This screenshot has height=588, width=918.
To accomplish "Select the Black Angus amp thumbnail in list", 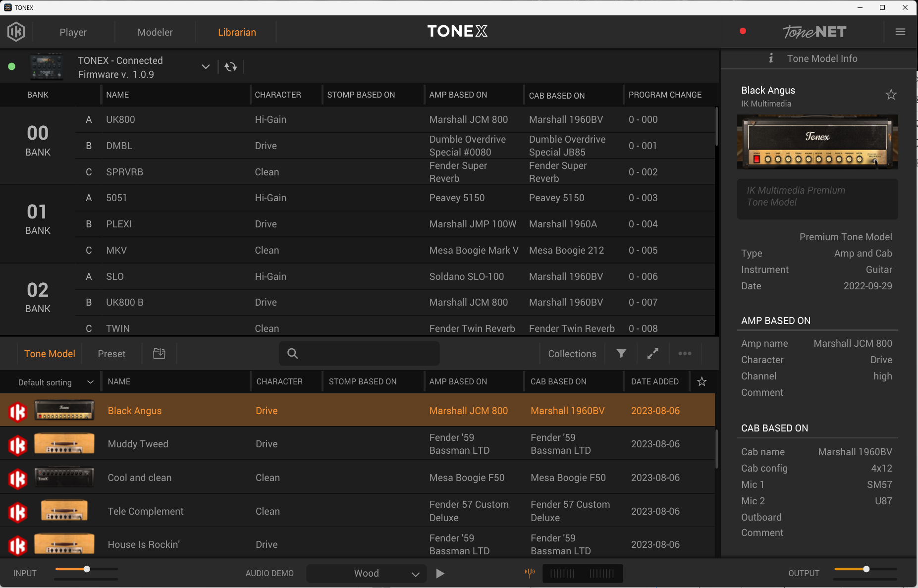I will (x=64, y=410).
